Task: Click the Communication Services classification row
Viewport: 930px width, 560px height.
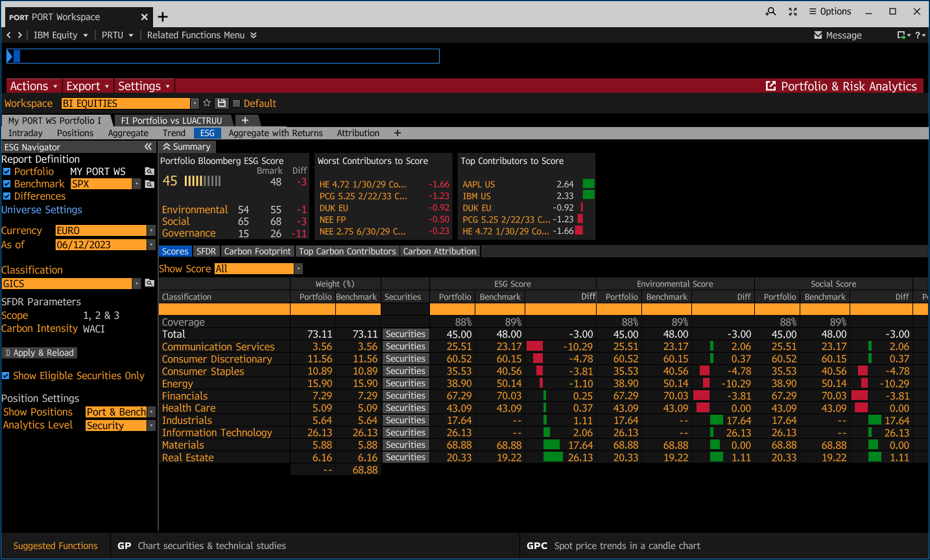Action: (x=219, y=347)
